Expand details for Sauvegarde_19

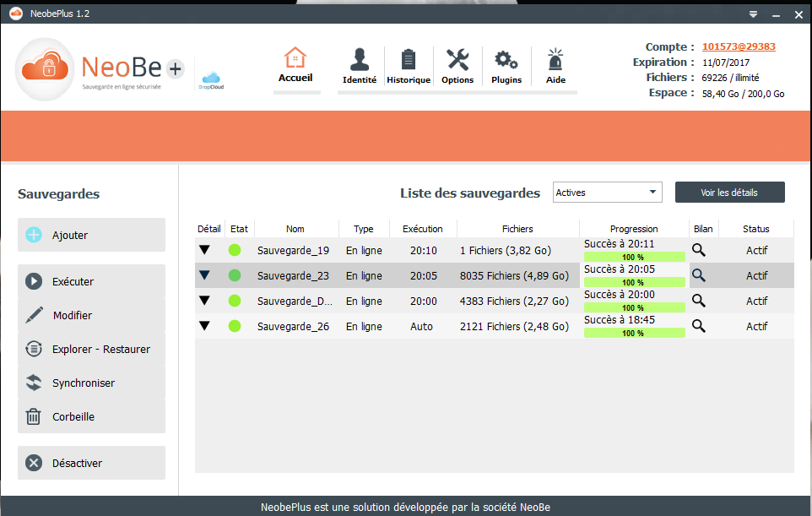pos(205,250)
